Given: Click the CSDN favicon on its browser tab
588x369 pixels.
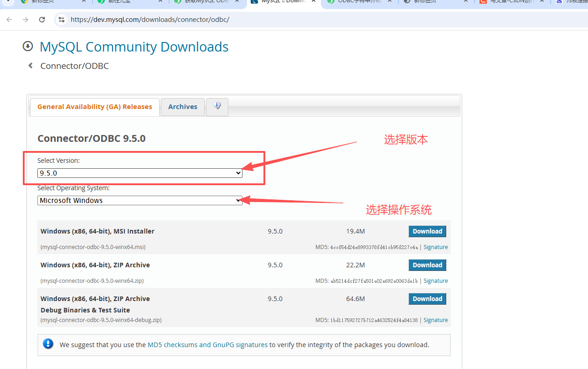Looking at the screenshot, I should pyautogui.click(x=483, y=2).
